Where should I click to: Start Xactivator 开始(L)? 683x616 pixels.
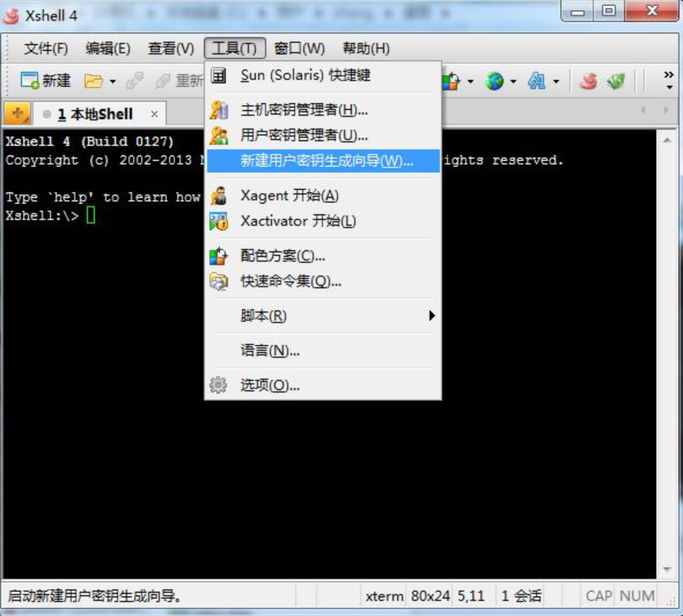pyautogui.click(x=323, y=221)
